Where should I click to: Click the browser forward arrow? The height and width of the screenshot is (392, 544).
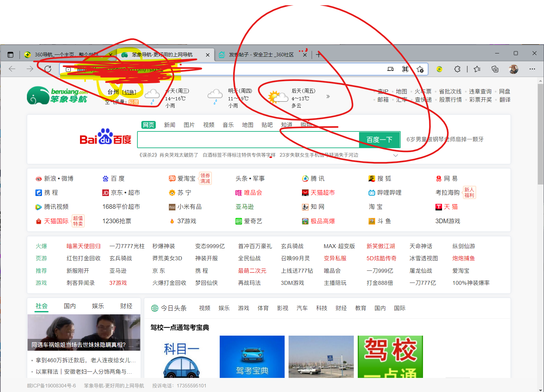(x=30, y=69)
